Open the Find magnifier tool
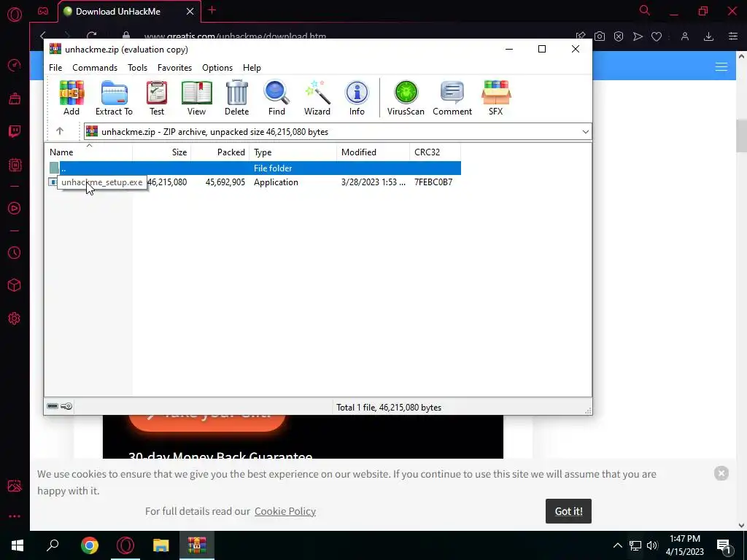Viewport: 747px width, 560px height. [x=276, y=98]
